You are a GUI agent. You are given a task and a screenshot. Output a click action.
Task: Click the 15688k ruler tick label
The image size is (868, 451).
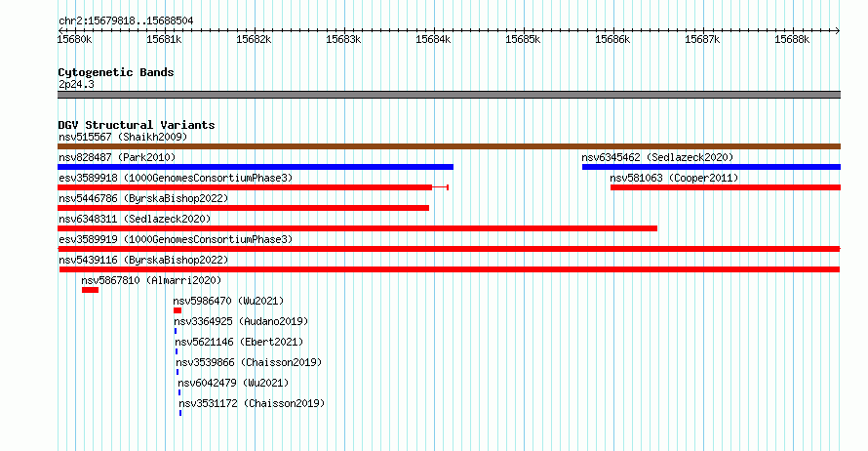[x=792, y=39]
